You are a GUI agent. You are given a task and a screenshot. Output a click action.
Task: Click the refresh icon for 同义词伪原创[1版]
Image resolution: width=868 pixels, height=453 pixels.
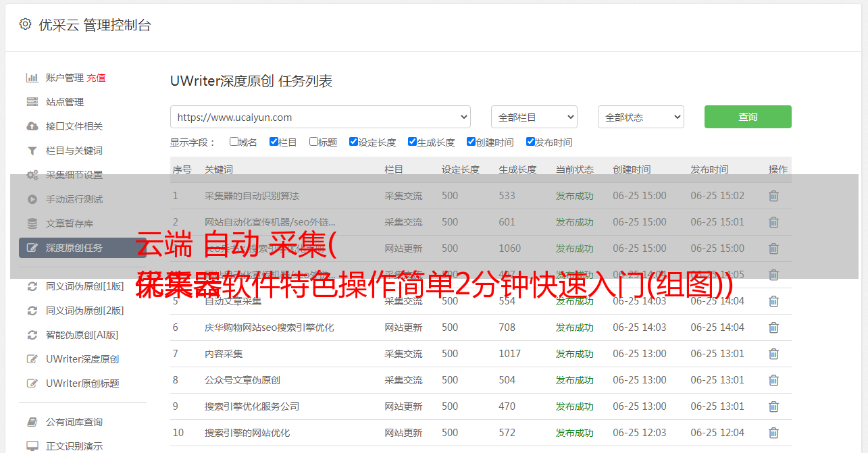32,286
